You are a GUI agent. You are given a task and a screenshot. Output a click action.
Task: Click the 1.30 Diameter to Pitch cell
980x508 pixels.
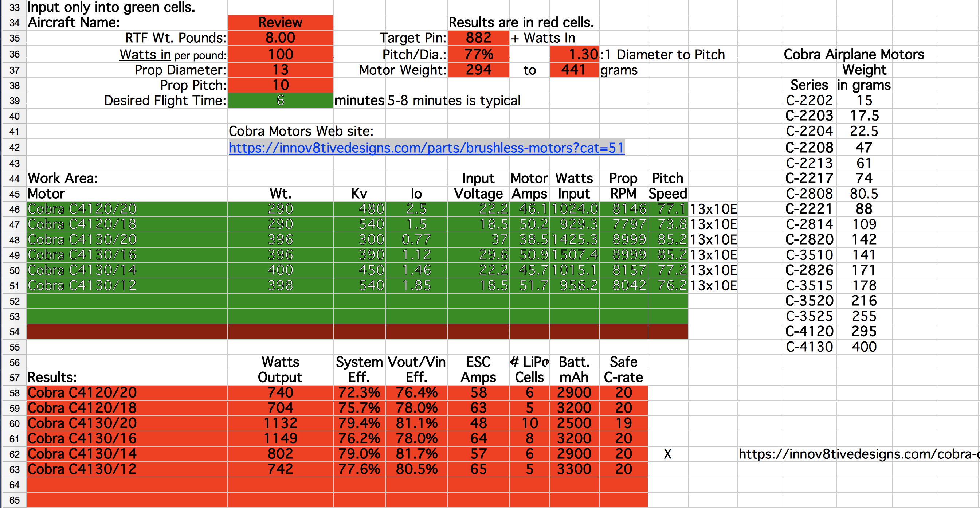[574, 54]
